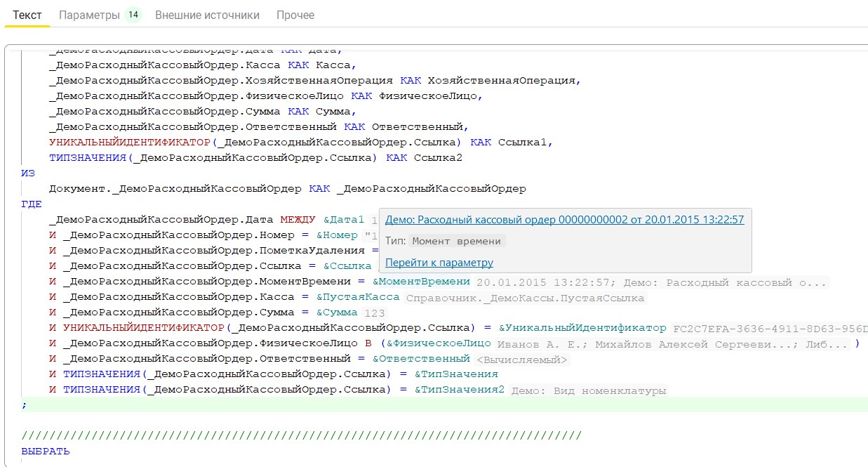This screenshot has width=868, height=467.
Task: Click the Справочник._ДемоКассы.ПустаяСсылка hint
Action: coord(525,298)
